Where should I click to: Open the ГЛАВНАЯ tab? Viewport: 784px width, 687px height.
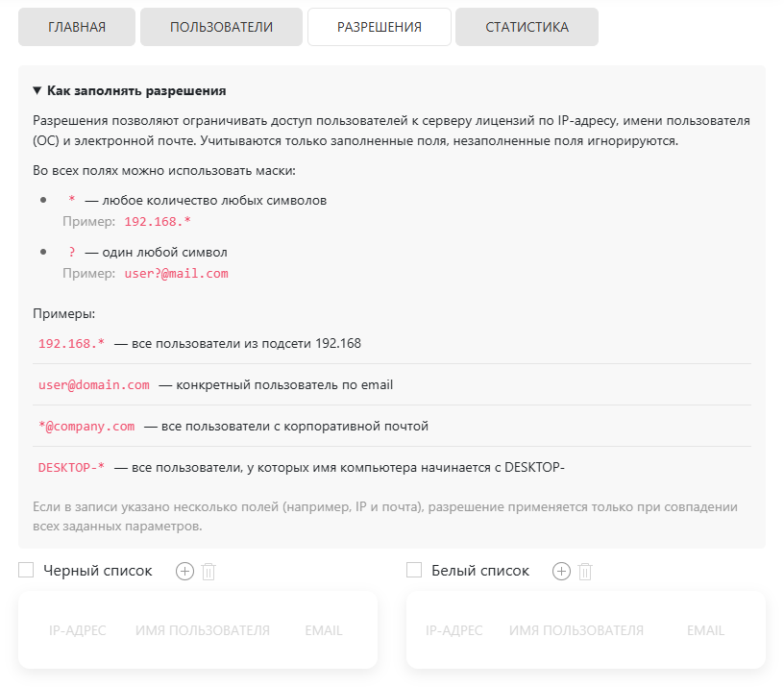coord(77,27)
